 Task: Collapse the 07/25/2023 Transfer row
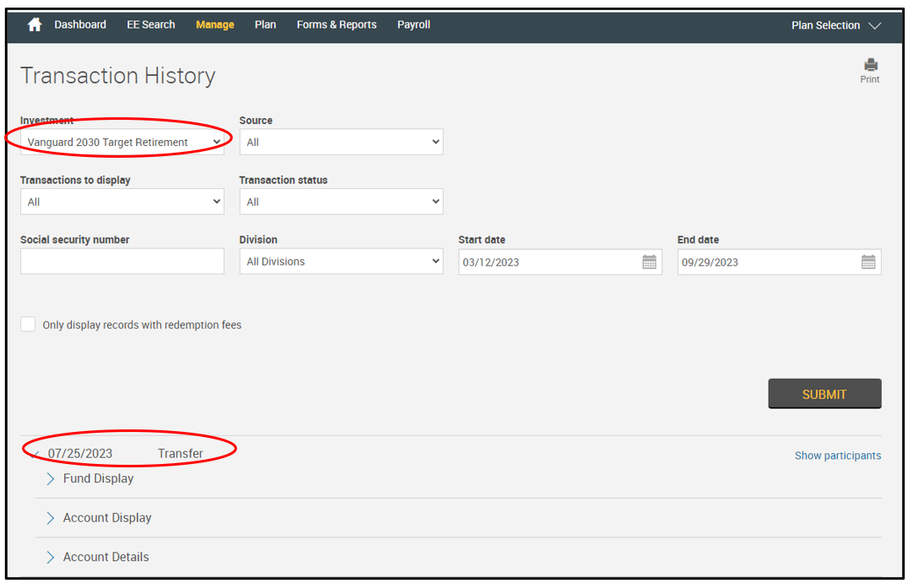pos(35,454)
